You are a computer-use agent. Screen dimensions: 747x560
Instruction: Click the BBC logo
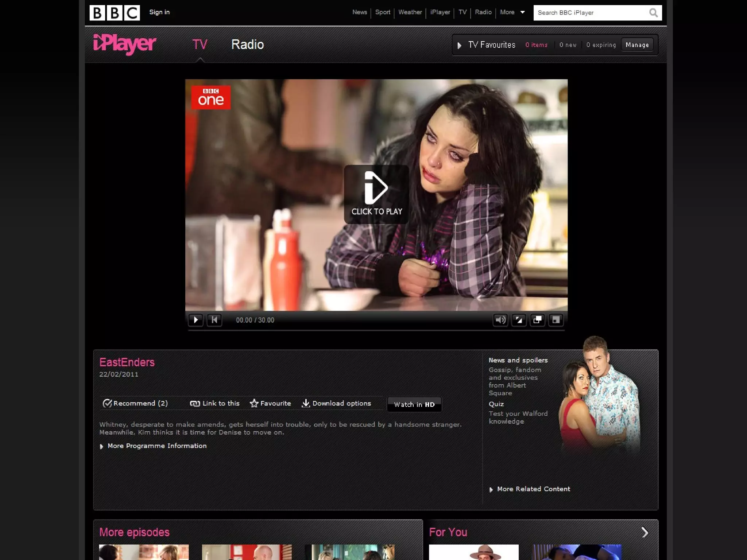pos(115,13)
